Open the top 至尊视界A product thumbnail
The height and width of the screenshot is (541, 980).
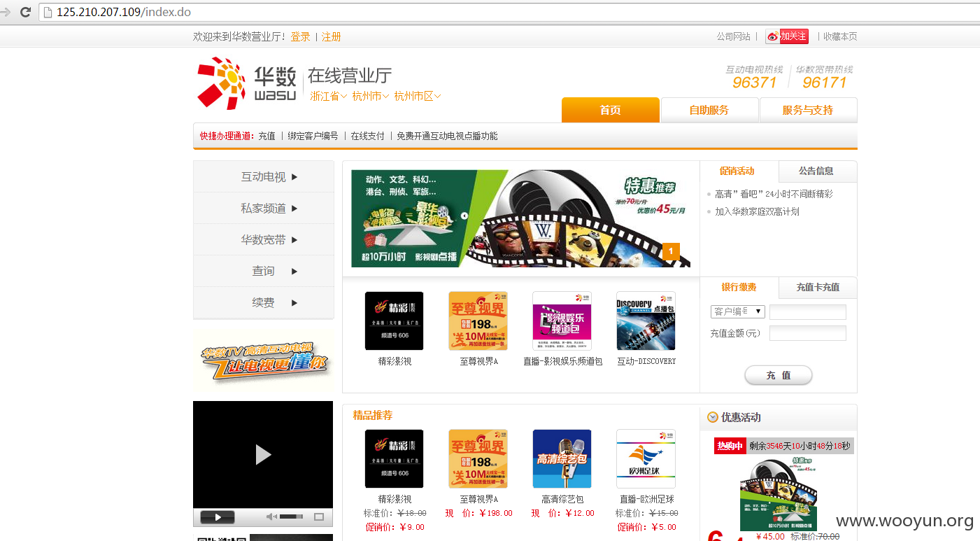478,321
